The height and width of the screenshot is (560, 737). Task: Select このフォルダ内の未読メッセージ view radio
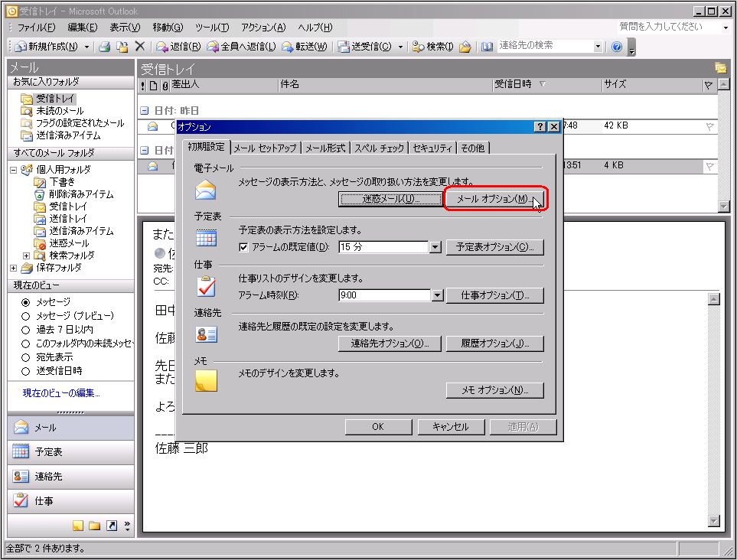(26, 344)
